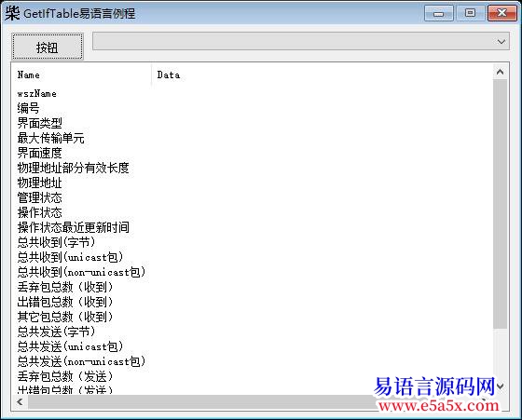Screen dimensions: 522x420
Task: Click the horizontal scroll left arrow
Action: 20,401
